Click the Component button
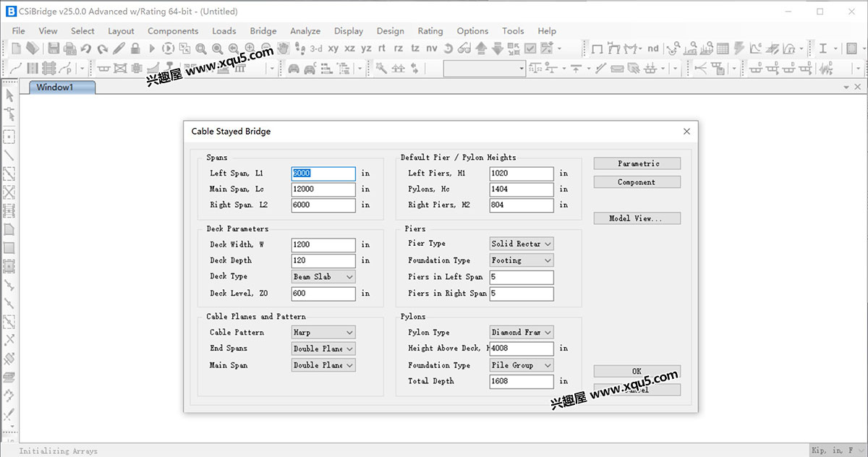Screen dimensions: 868x457 click(637, 182)
